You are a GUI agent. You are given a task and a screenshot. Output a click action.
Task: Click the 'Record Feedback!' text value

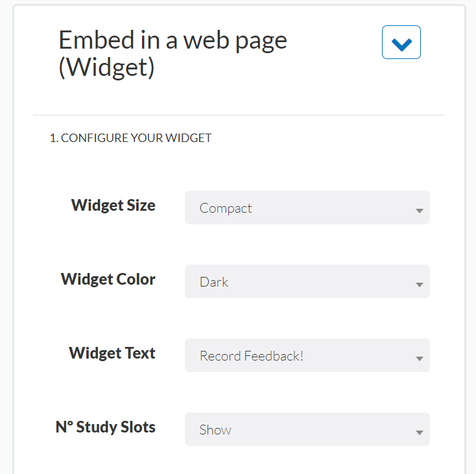tap(251, 356)
